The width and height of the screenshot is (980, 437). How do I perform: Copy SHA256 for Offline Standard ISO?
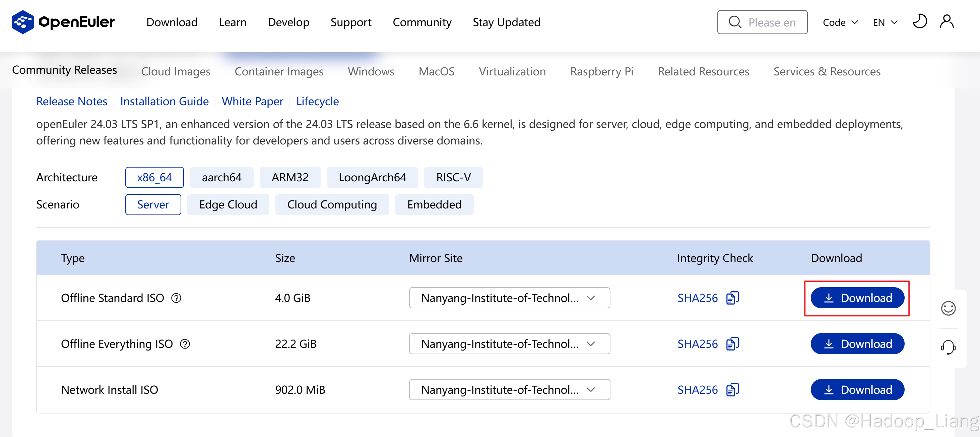point(732,298)
